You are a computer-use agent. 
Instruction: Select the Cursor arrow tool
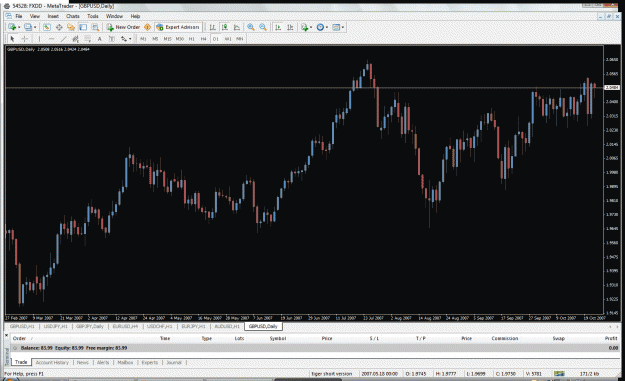click(12, 39)
